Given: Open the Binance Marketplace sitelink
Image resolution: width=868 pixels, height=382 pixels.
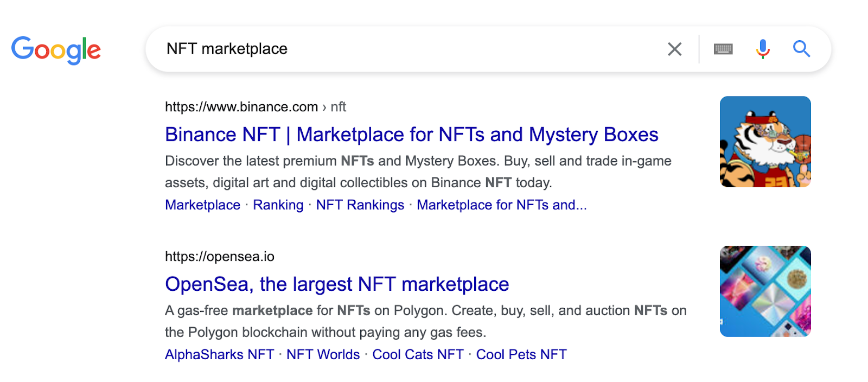Looking at the screenshot, I should pos(202,205).
